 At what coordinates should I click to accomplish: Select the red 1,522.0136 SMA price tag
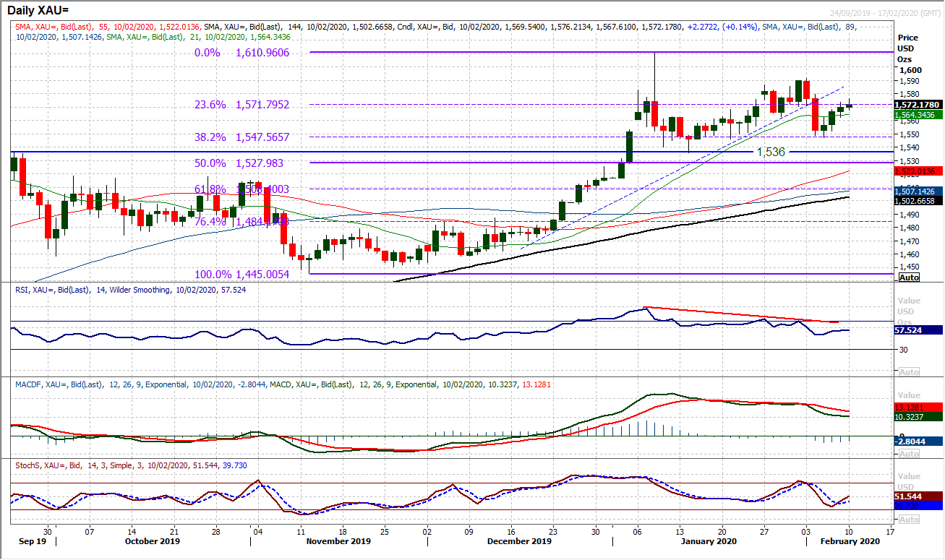coord(918,171)
